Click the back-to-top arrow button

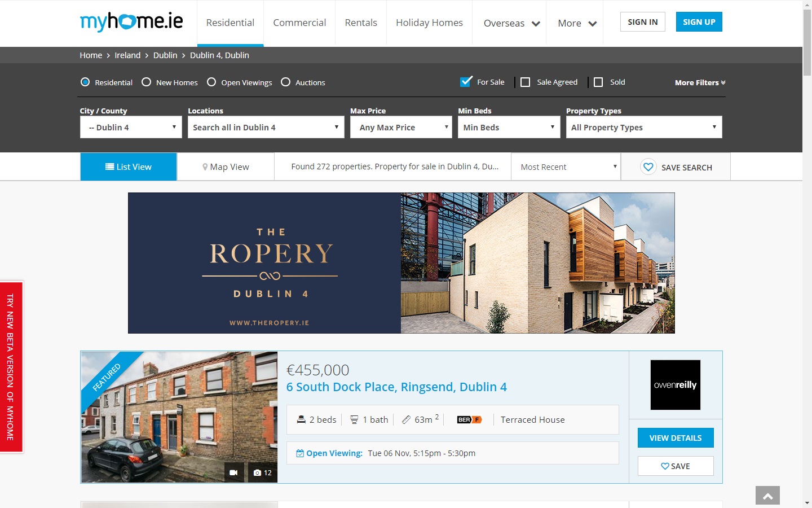point(767,496)
